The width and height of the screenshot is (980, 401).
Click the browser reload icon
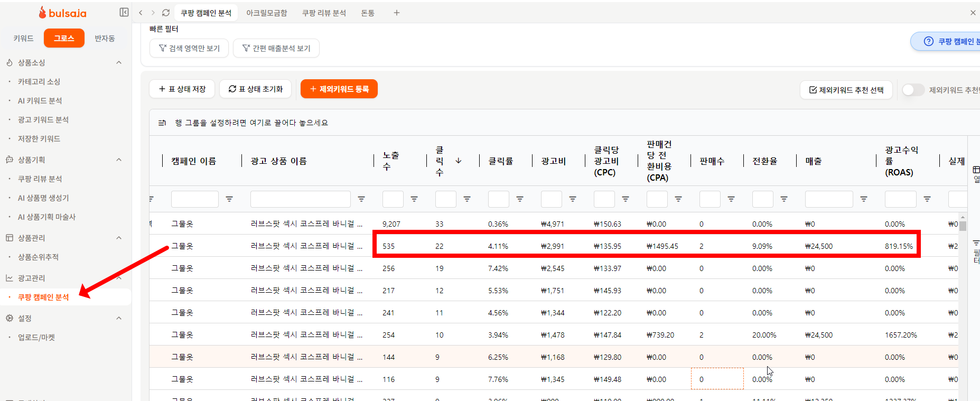[x=166, y=13]
